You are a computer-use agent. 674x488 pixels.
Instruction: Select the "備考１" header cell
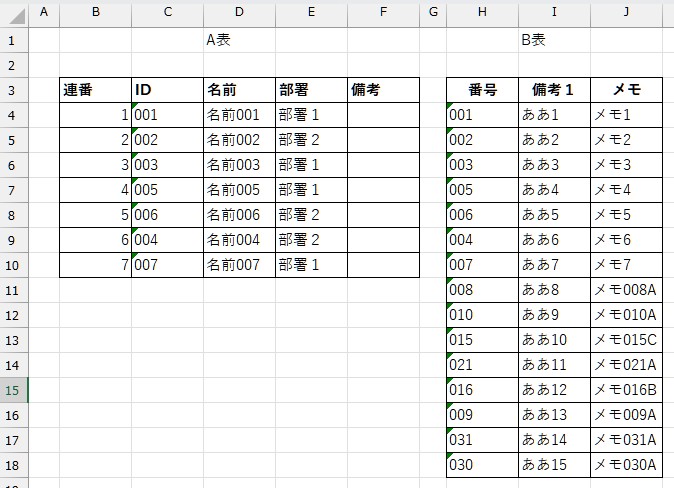pyautogui.click(x=554, y=90)
